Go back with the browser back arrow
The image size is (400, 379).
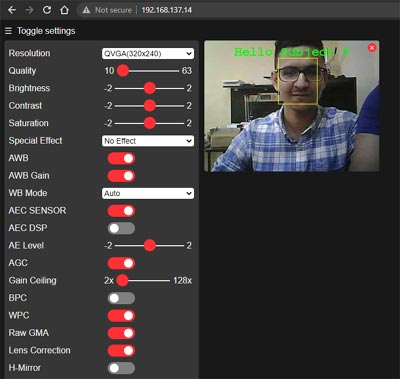click(x=12, y=10)
